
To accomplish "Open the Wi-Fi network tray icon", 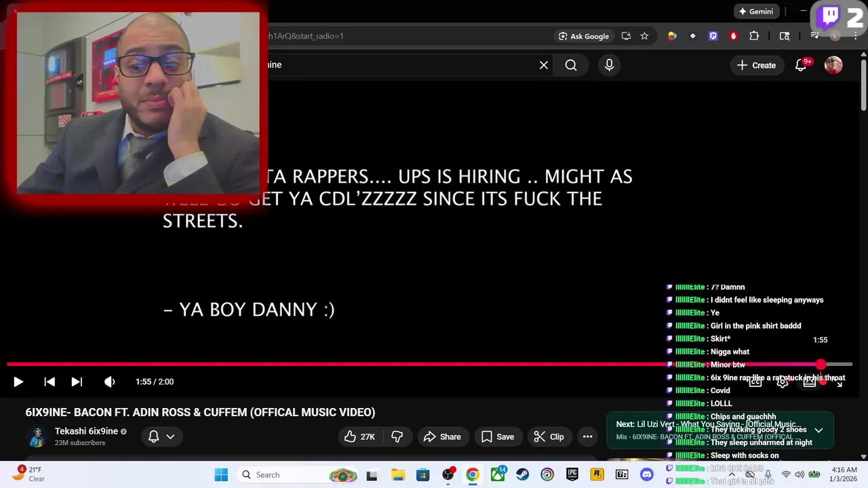I will coord(786,474).
